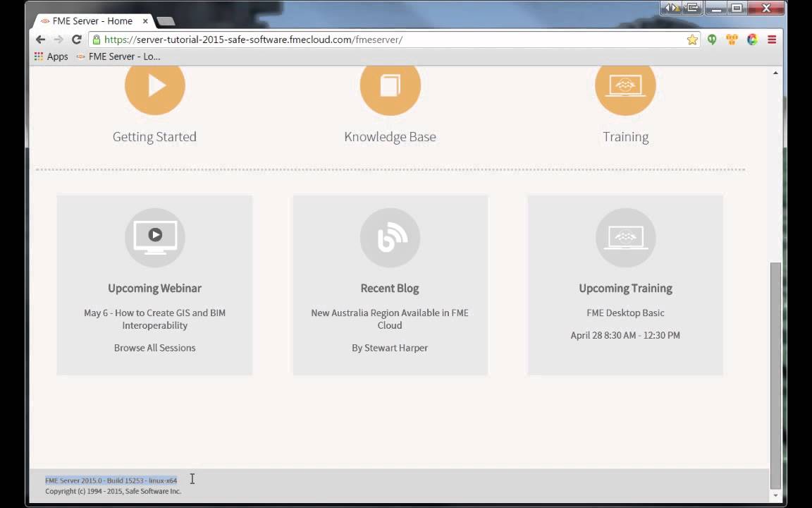Click the scrollbar up arrow
The height and width of the screenshot is (508, 812).
775,73
